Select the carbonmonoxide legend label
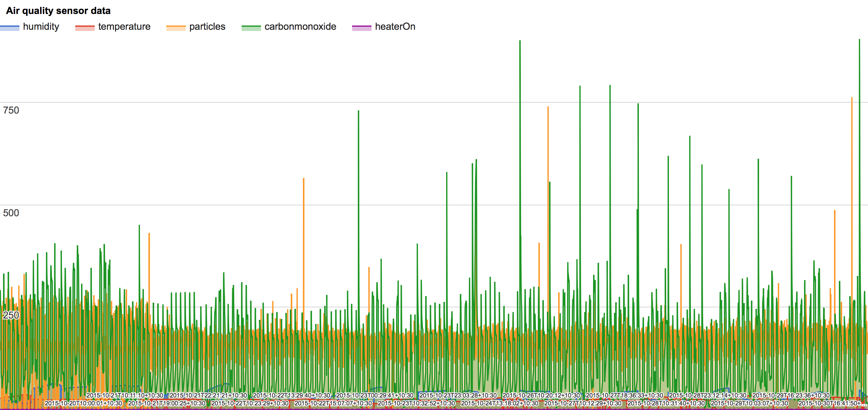The width and height of the screenshot is (868, 410). point(300,27)
